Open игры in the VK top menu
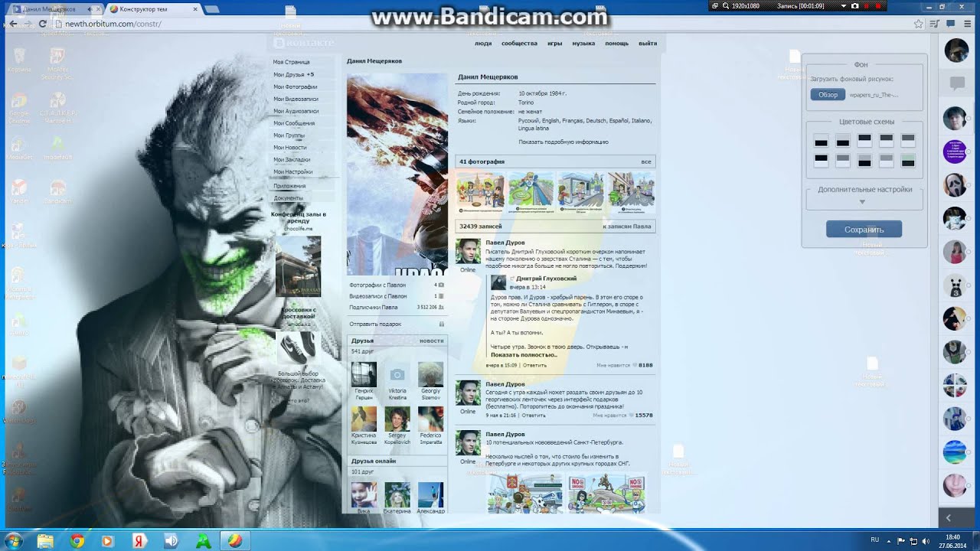 click(x=555, y=44)
